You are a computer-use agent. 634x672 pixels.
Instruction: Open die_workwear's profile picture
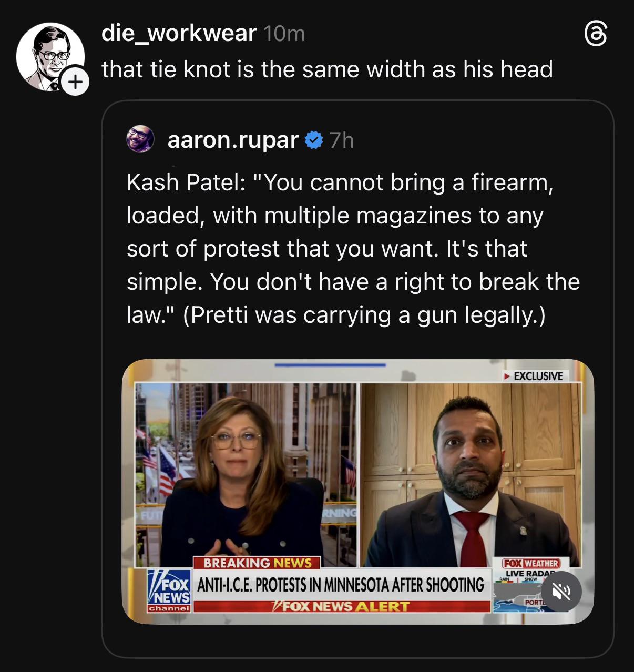(49, 55)
